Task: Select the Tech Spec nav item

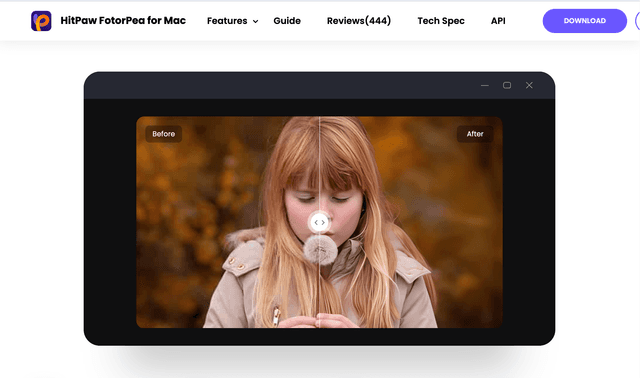Action: (441, 21)
